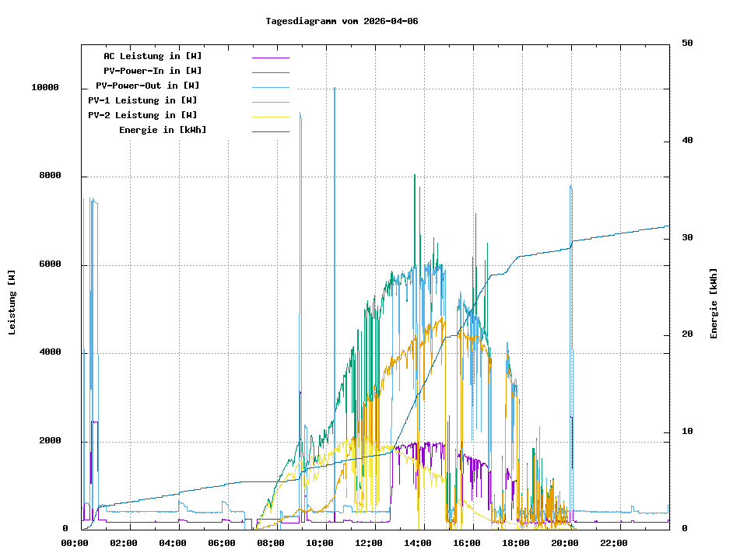Click the light blue PV-Power-Out legend line
This screenshot has width=747, height=560.
pos(270,87)
